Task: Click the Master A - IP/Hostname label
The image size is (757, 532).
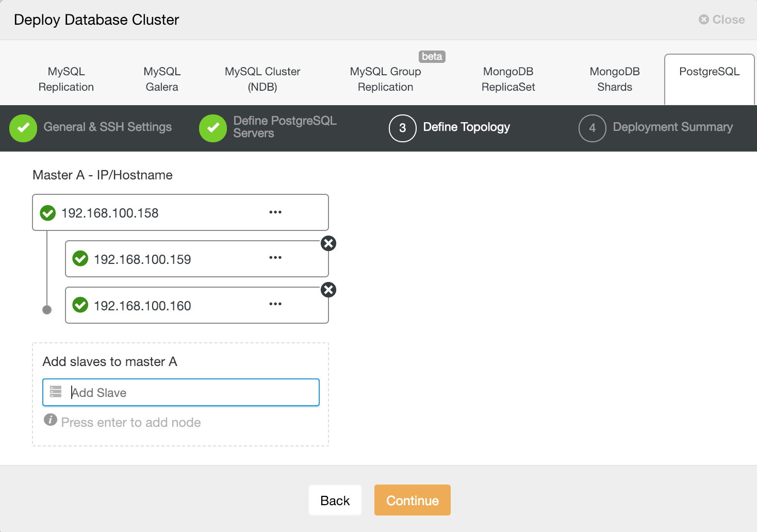Action: click(x=103, y=175)
